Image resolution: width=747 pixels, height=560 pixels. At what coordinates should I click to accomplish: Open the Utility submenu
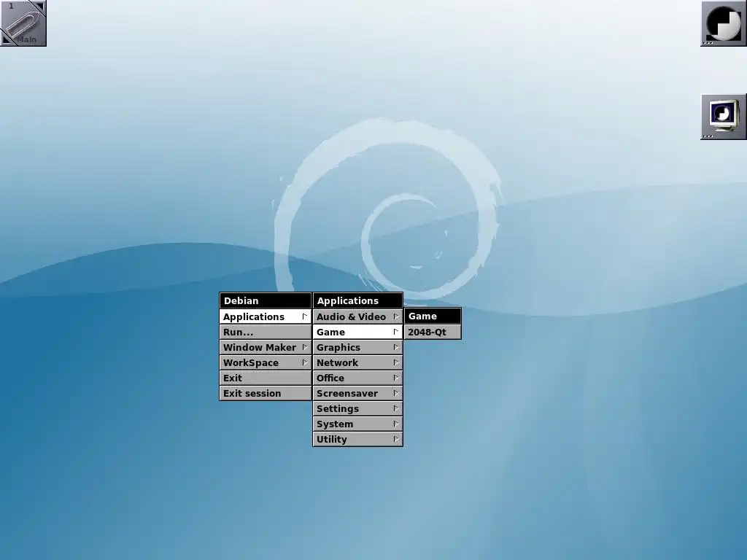pos(357,438)
